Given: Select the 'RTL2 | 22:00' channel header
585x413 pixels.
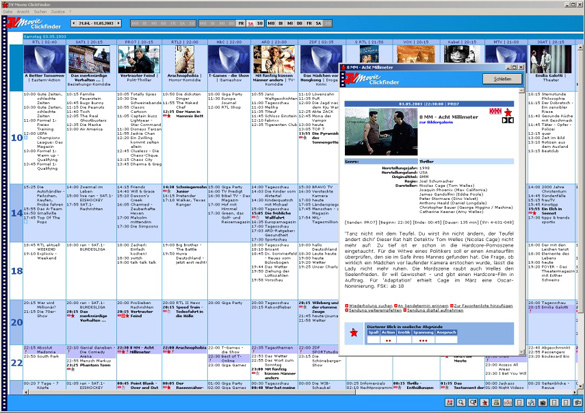Looking at the screenshot, I should click(184, 42).
